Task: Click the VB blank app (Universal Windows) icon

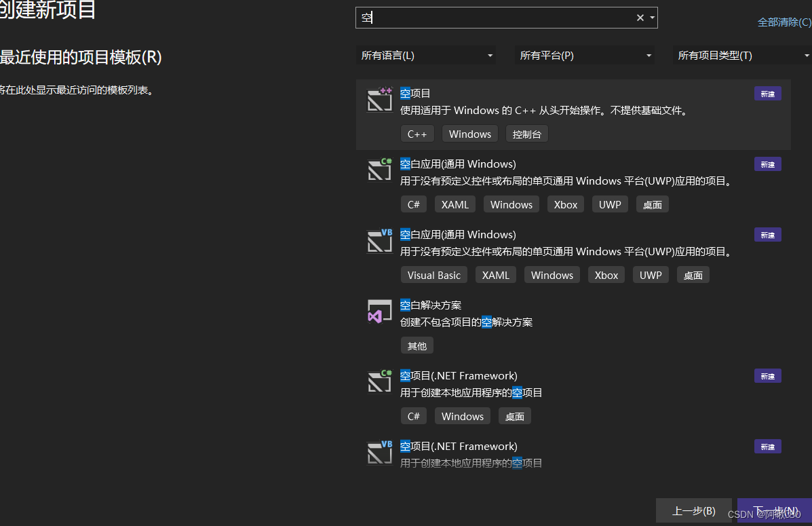Action: click(380, 240)
